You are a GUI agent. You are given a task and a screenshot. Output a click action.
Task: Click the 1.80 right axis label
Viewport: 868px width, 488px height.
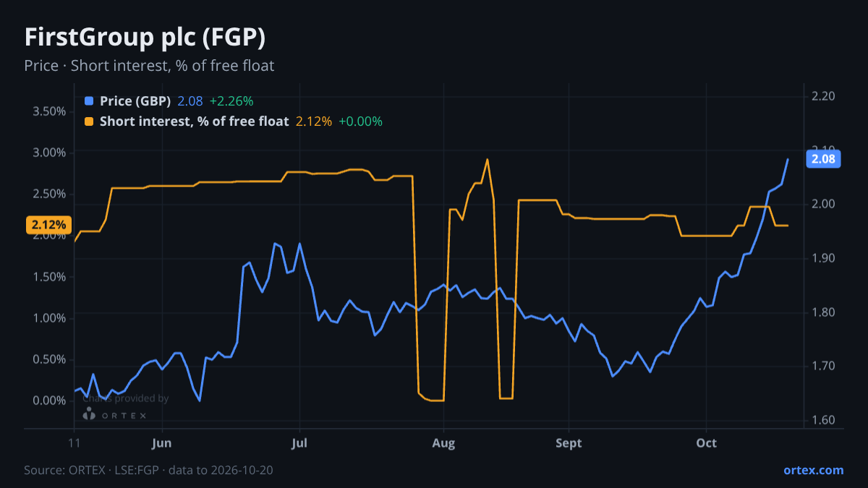[824, 312]
